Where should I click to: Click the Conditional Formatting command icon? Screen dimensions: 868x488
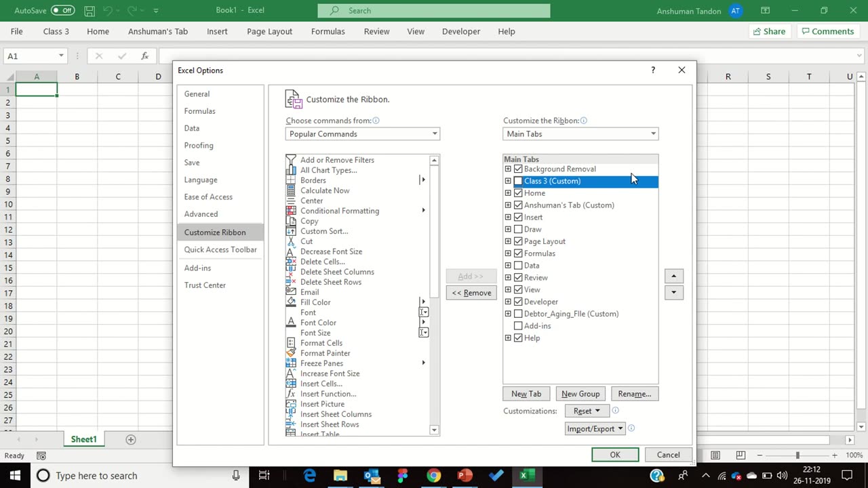pos(291,211)
